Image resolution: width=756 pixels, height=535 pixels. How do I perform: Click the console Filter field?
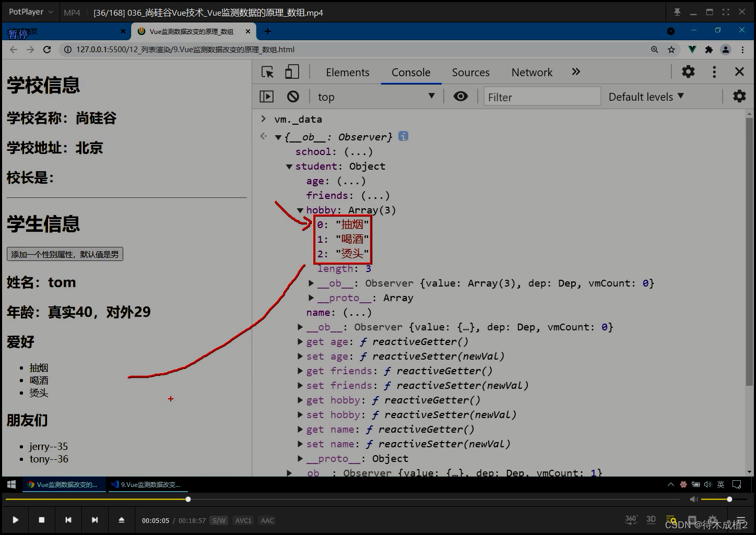(542, 97)
